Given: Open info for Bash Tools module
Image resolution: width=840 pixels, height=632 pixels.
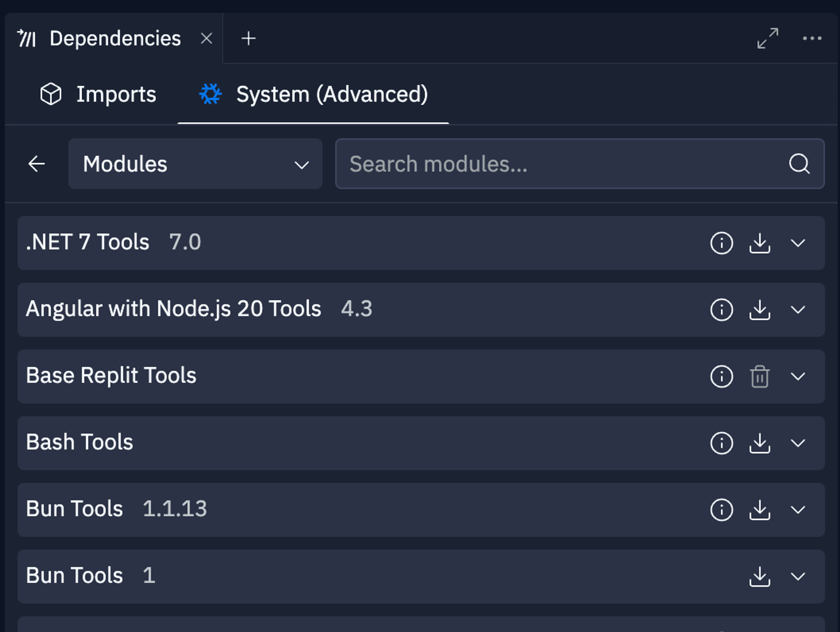Looking at the screenshot, I should pyautogui.click(x=721, y=443).
